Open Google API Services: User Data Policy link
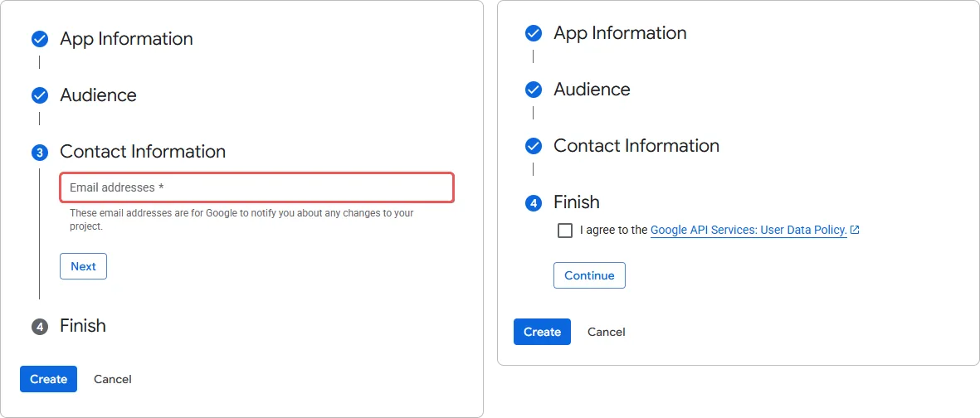The image size is (980, 418). (x=748, y=231)
